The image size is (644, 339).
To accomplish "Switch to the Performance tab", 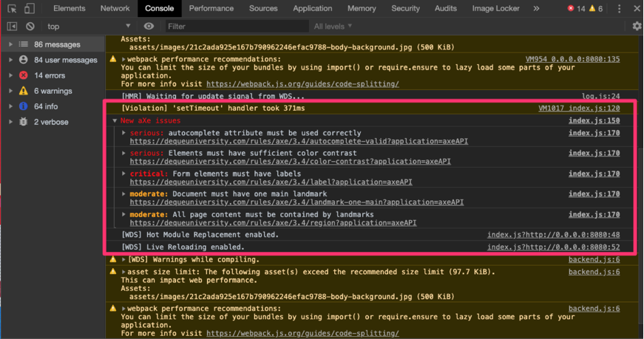I will [x=211, y=8].
